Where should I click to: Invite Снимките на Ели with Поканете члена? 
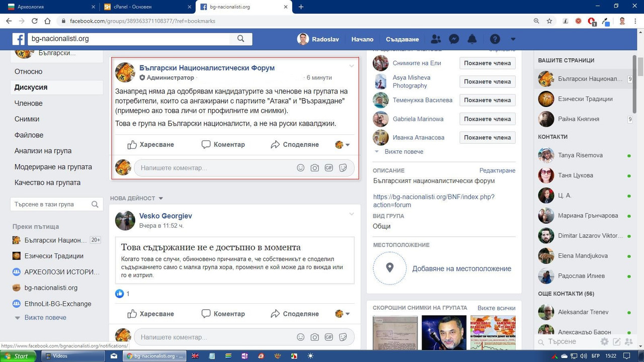click(487, 63)
